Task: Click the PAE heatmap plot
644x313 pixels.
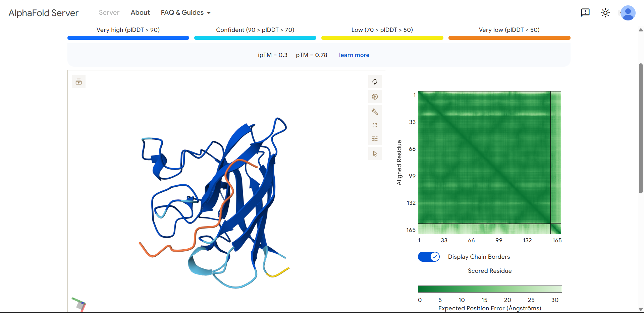Action: tap(489, 163)
